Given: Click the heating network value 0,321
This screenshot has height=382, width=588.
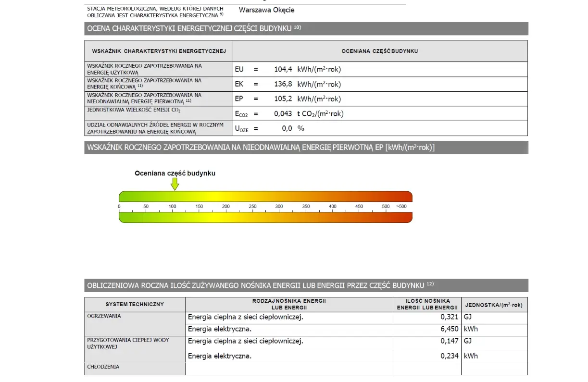Looking at the screenshot, I should point(450,317).
